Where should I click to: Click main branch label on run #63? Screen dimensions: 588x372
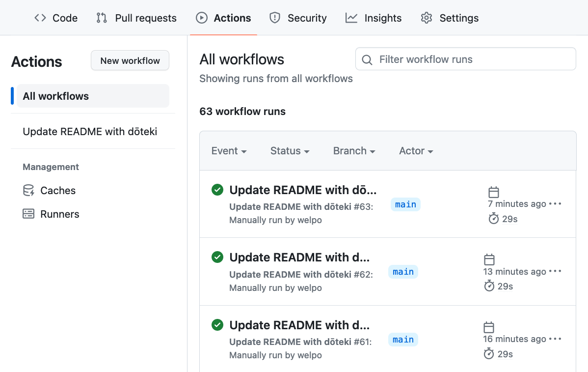pos(405,204)
